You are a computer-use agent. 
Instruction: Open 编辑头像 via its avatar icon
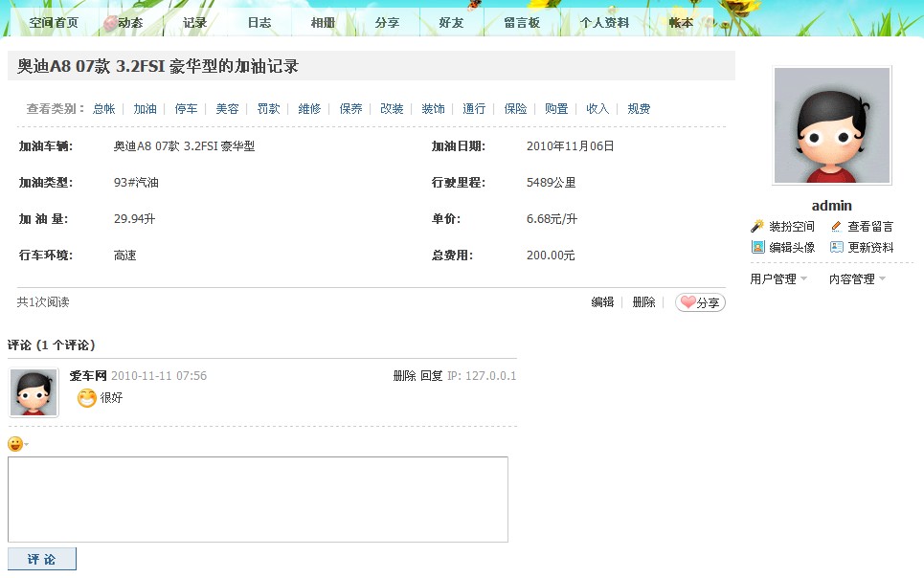click(x=758, y=247)
